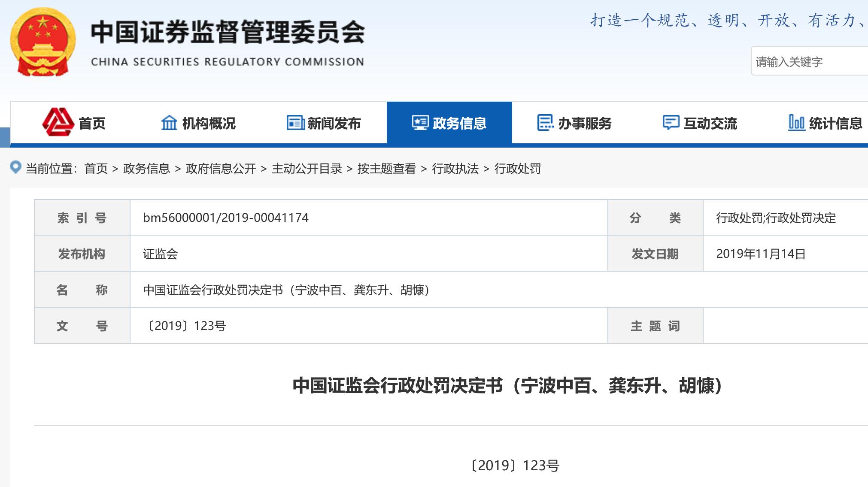Image resolution: width=868 pixels, height=487 pixels.
Task: Open 行政执法 breadcrumb link
Action: (455, 169)
